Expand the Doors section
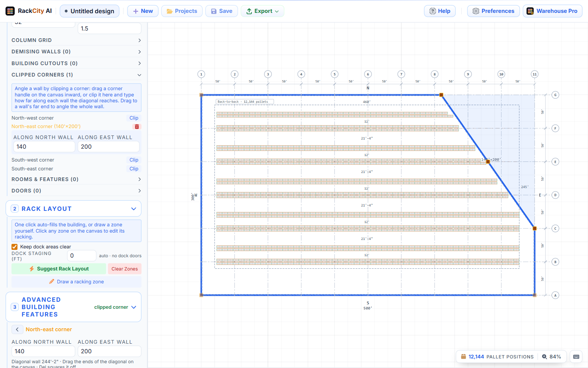 (x=76, y=191)
